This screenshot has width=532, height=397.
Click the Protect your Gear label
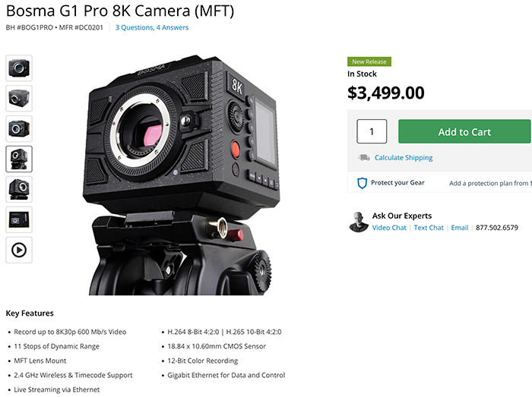397,183
